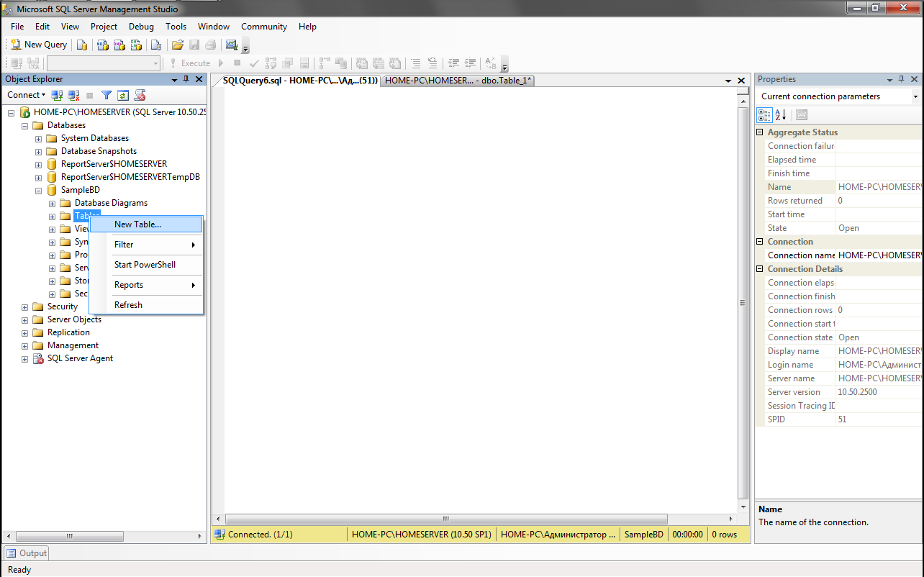Expand the Database Diagrams node
Image resolution: width=924 pixels, height=577 pixels.
pyautogui.click(x=52, y=203)
